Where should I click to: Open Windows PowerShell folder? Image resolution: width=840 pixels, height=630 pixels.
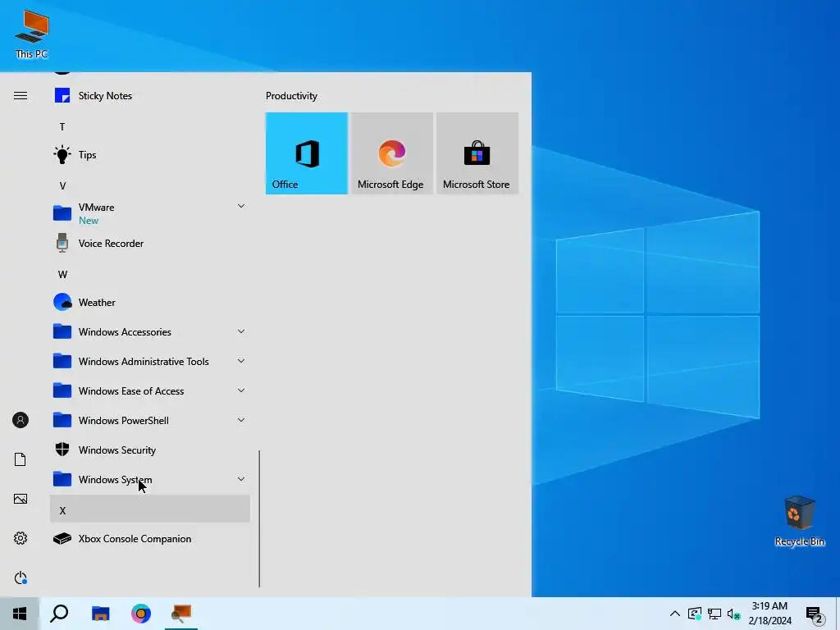pos(150,420)
